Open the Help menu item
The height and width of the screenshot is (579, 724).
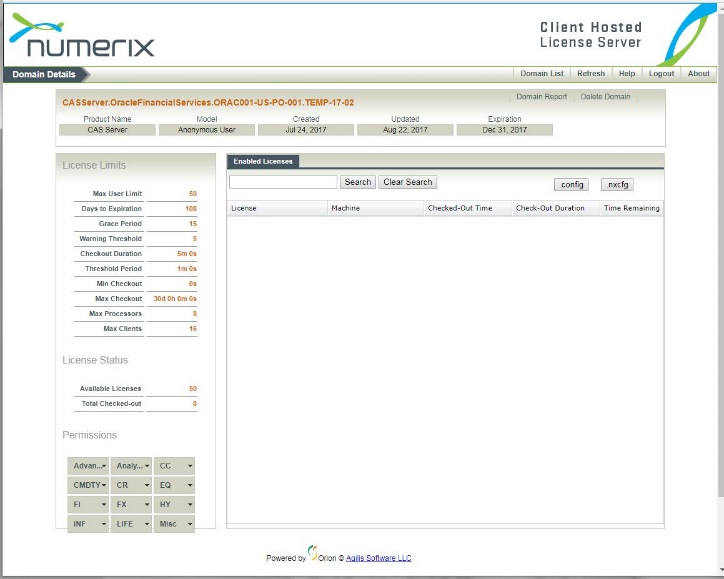(x=627, y=73)
